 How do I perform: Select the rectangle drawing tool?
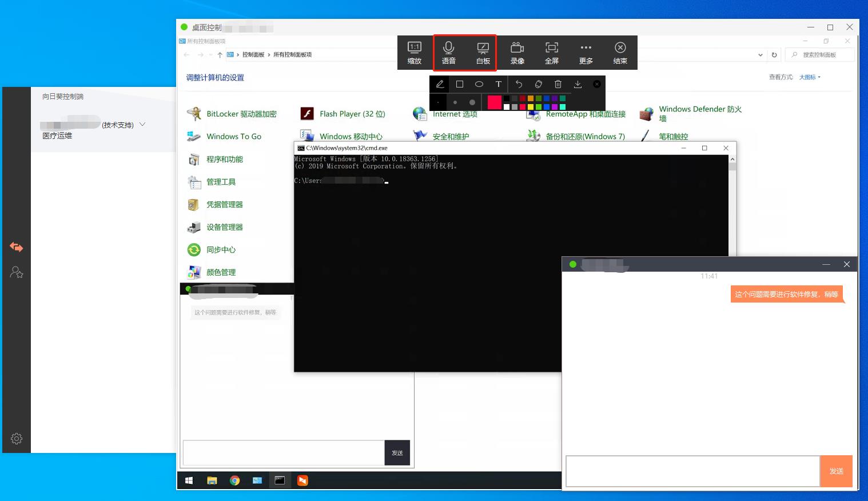(x=459, y=84)
